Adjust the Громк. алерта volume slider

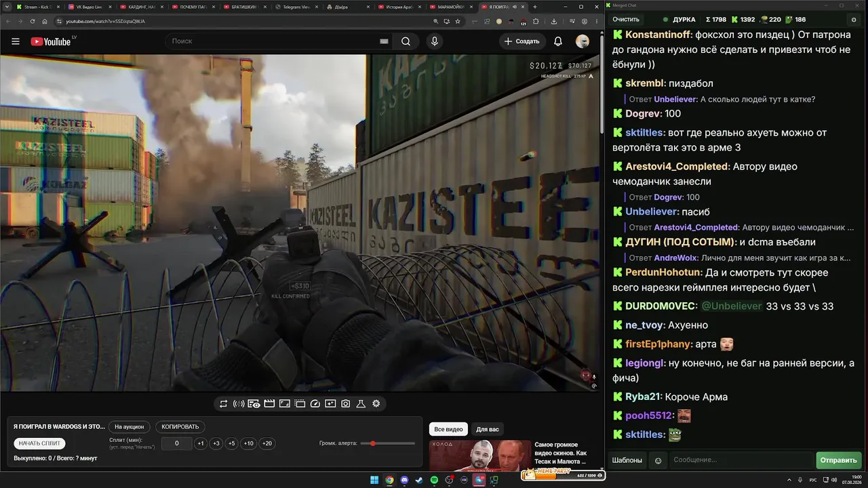388,443
